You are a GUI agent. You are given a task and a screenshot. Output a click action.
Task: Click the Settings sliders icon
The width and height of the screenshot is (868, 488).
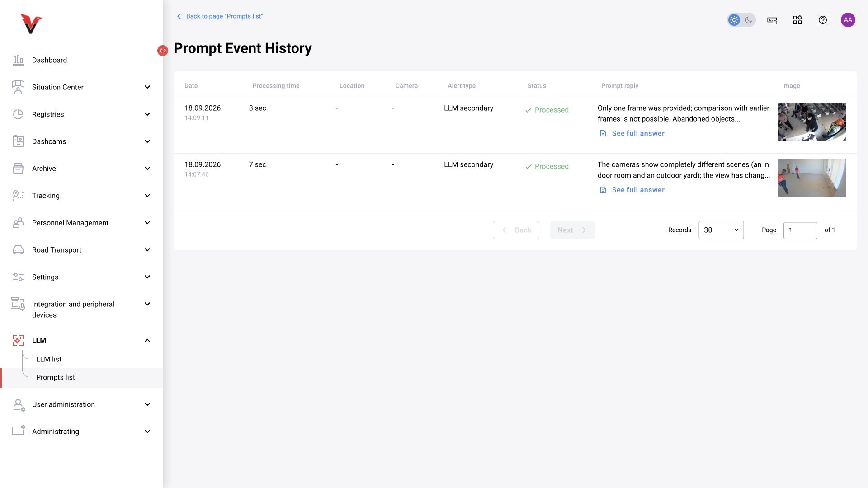(x=18, y=277)
